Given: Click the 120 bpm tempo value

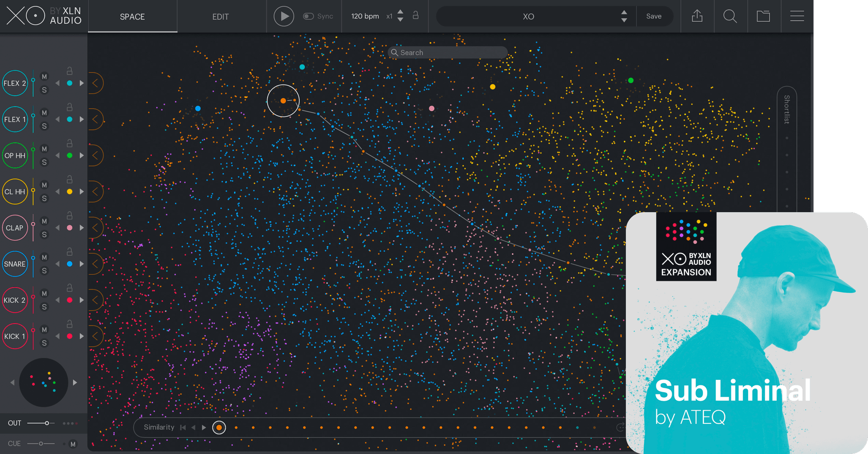Looking at the screenshot, I should 365,16.
